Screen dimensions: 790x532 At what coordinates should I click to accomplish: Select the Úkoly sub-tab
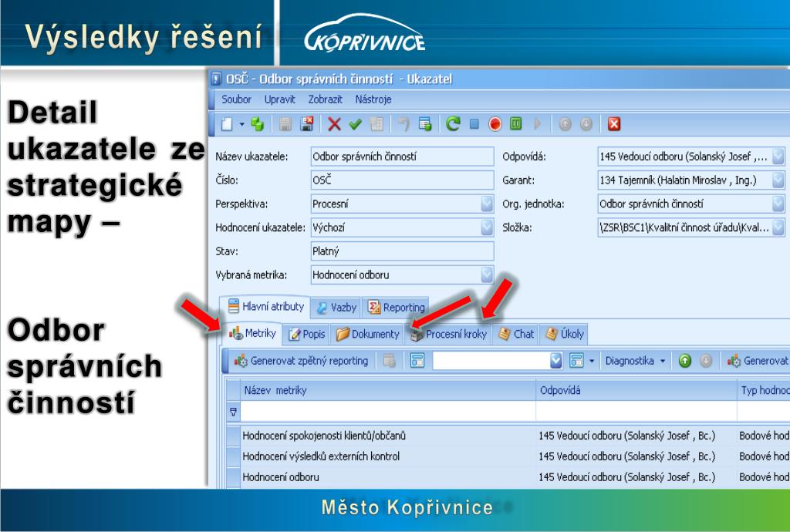click(x=564, y=334)
